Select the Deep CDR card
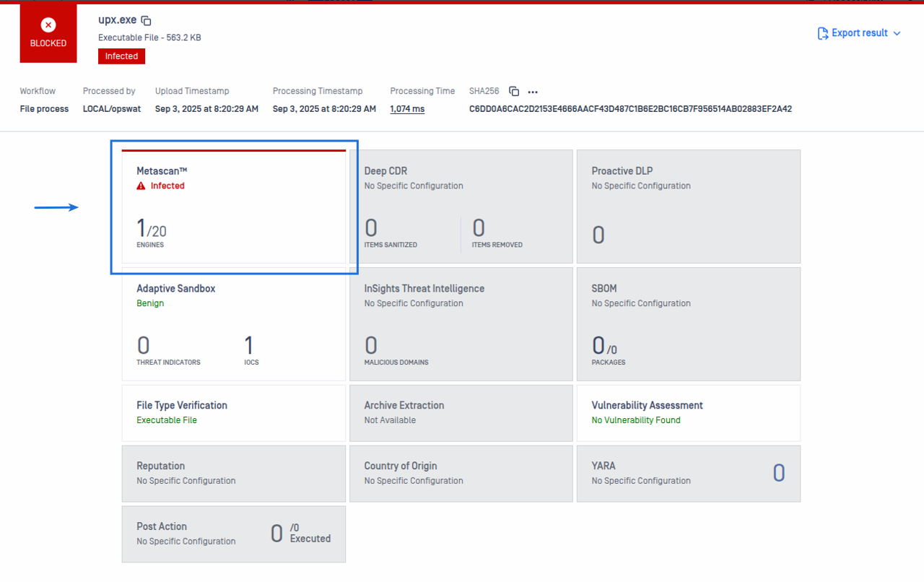The image size is (924, 582). (x=461, y=207)
